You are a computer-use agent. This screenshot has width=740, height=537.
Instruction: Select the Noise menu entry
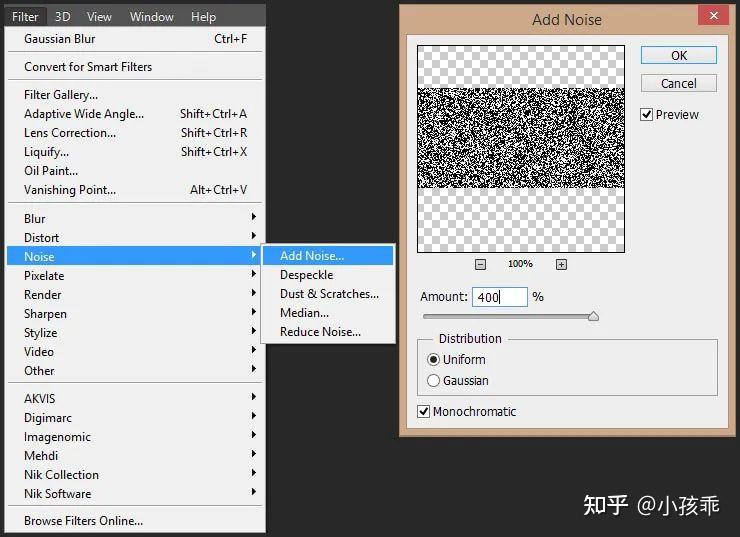pos(134,256)
